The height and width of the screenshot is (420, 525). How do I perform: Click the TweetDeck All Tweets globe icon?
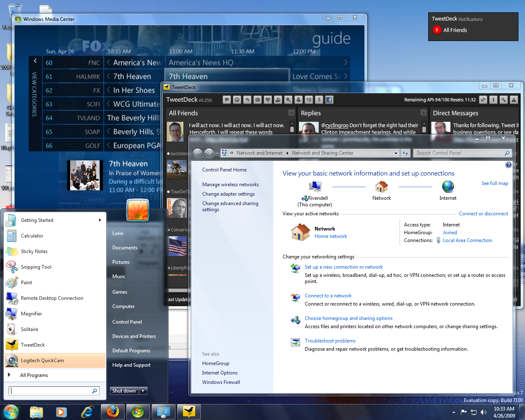237,99
